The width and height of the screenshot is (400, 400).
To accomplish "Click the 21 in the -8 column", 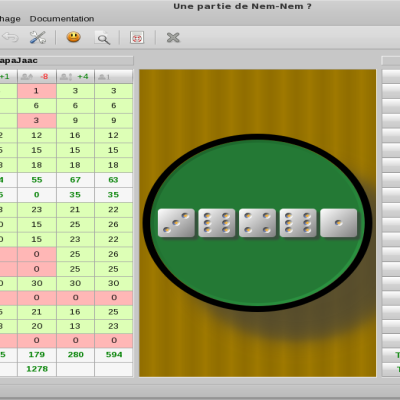I will pos(37,312).
